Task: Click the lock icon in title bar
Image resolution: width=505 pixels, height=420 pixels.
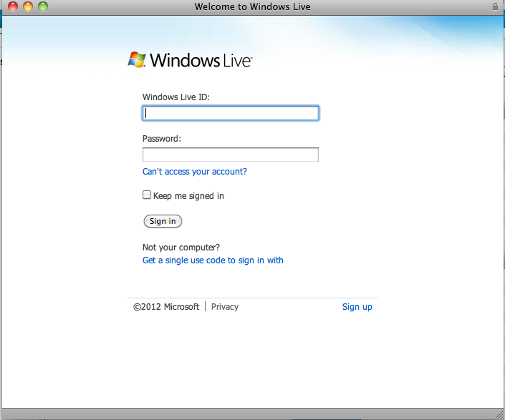Action: 495,6
